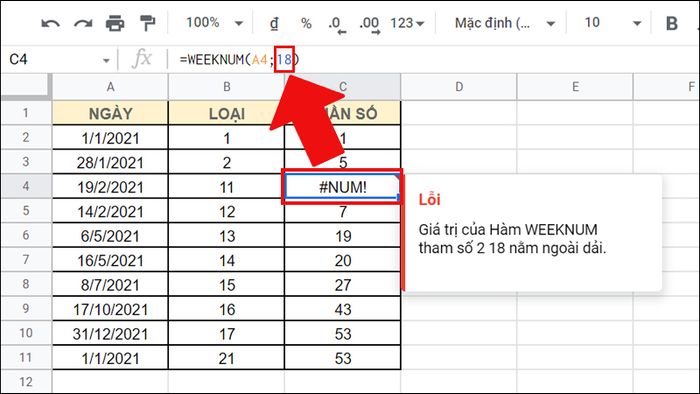Decrease decimal places
700x394 pixels.
(337, 25)
